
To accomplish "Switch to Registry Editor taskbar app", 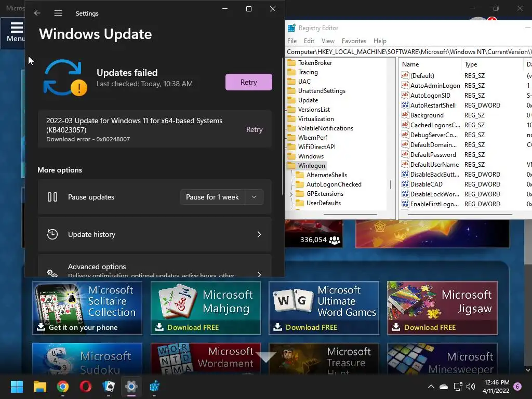I will tap(154, 387).
